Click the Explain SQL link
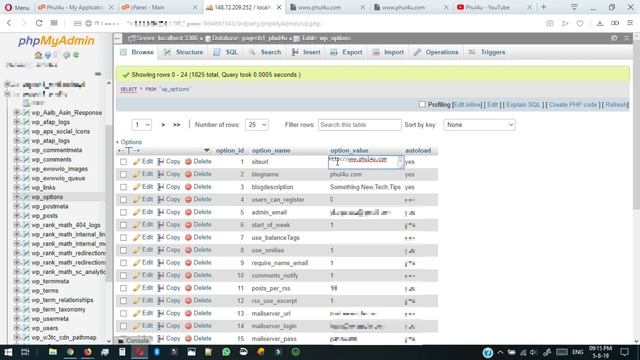Viewport: 640px width, 360px height. point(523,104)
